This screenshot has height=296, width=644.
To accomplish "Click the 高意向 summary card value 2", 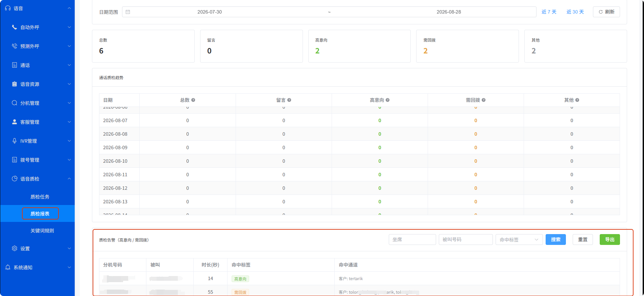I will tap(317, 51).
